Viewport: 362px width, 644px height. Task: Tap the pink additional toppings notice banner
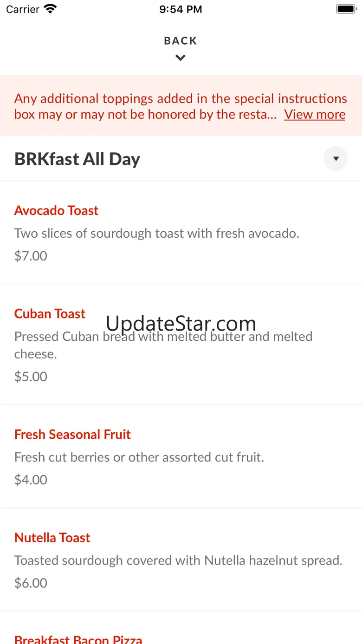tap(181, 106)
